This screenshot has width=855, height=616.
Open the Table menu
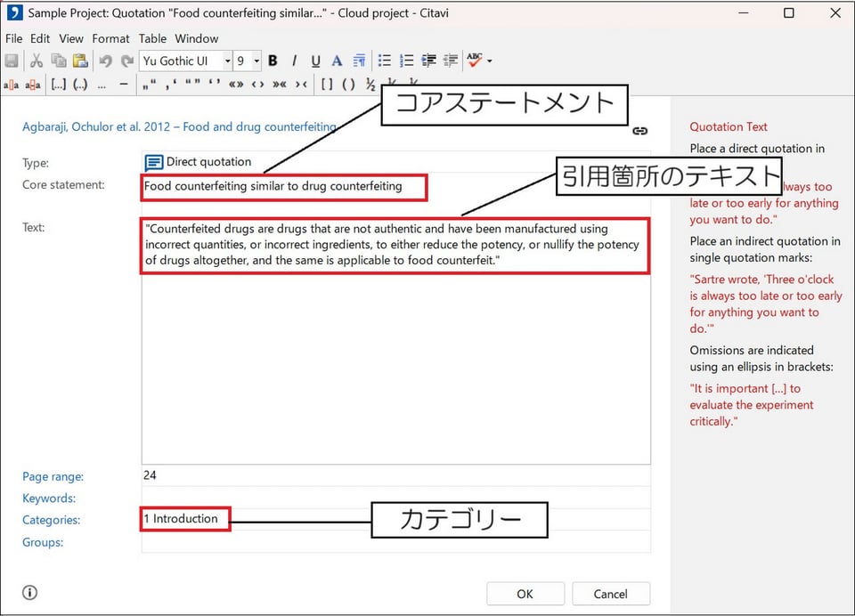[x=152, y=38]
